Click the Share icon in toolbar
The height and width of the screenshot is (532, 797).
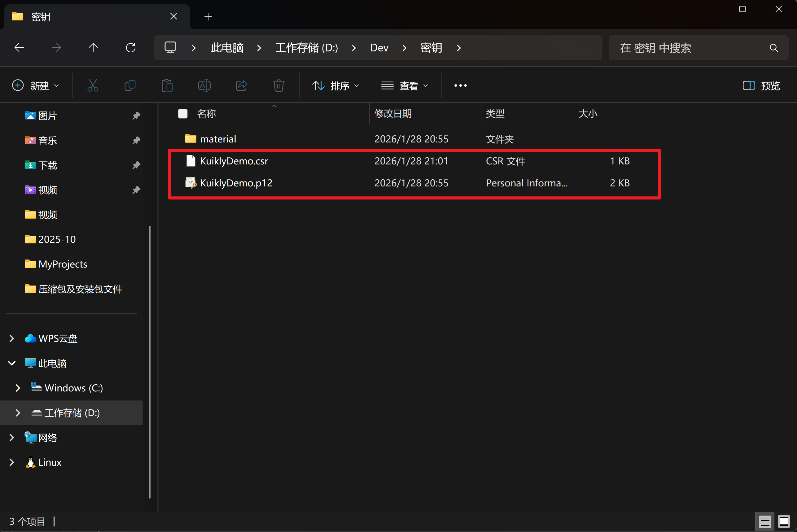click(x=242, y=85)
